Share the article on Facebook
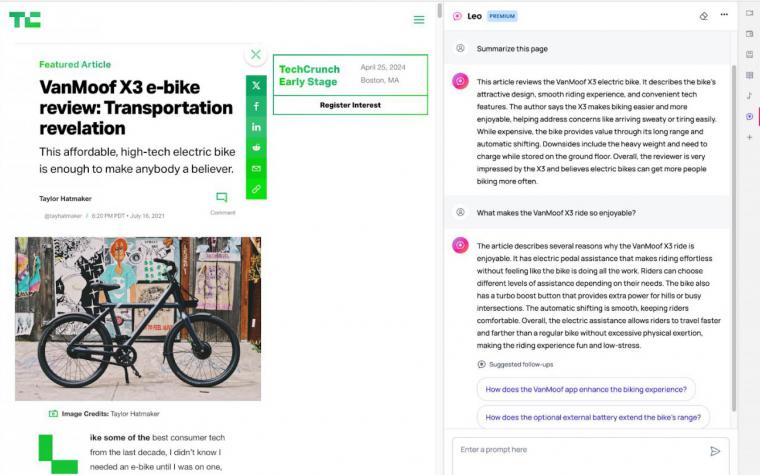The image size is (760, 475). pyautogui.click(x=256, y=107)
